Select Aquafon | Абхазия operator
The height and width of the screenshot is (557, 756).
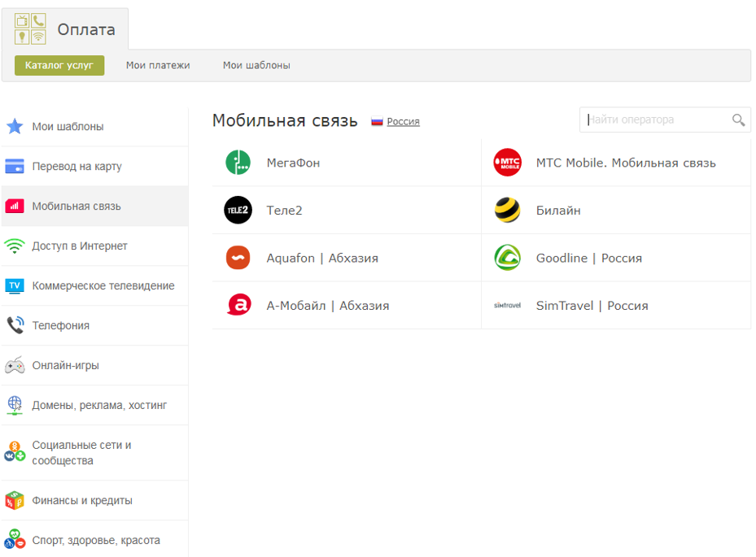322,259
